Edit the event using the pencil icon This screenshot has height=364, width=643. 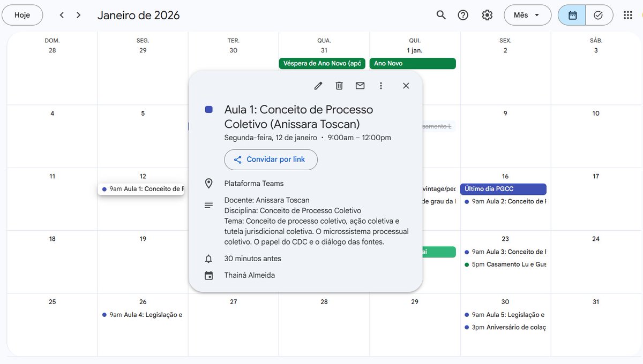(318, 86)
